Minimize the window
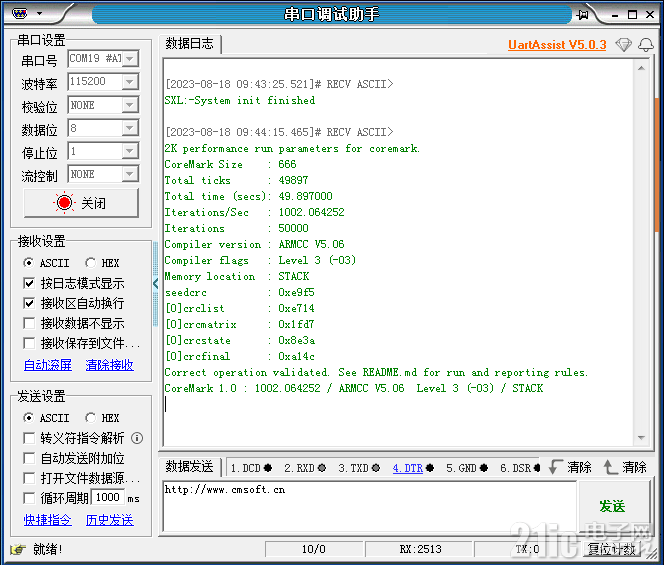664x565 pixels. pyautogui.click(x=615, y=15)
